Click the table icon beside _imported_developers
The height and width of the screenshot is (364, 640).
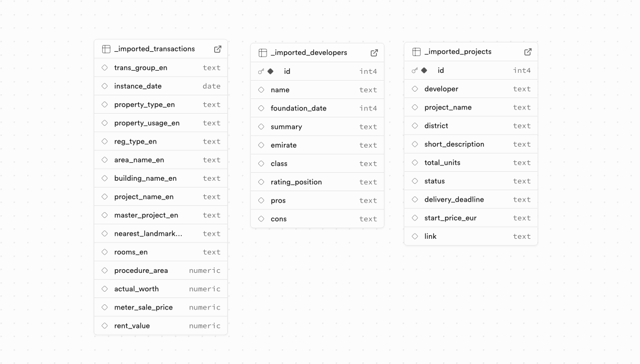(x=263, y=52)
